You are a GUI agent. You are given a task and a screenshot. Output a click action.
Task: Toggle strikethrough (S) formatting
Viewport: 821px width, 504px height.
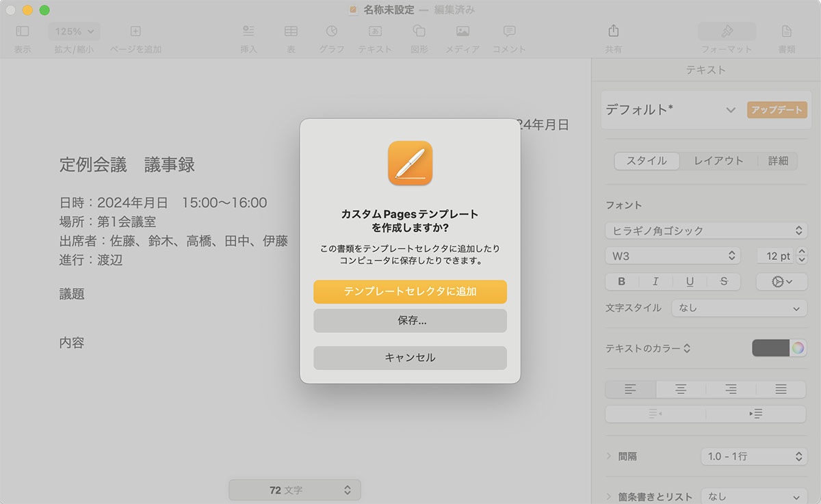[x=724, y=281]
